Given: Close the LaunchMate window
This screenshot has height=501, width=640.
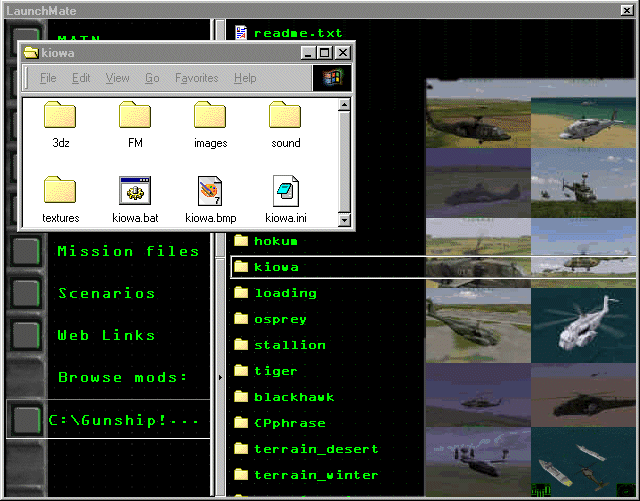Looking at the screenshot, I should point(627,10).
